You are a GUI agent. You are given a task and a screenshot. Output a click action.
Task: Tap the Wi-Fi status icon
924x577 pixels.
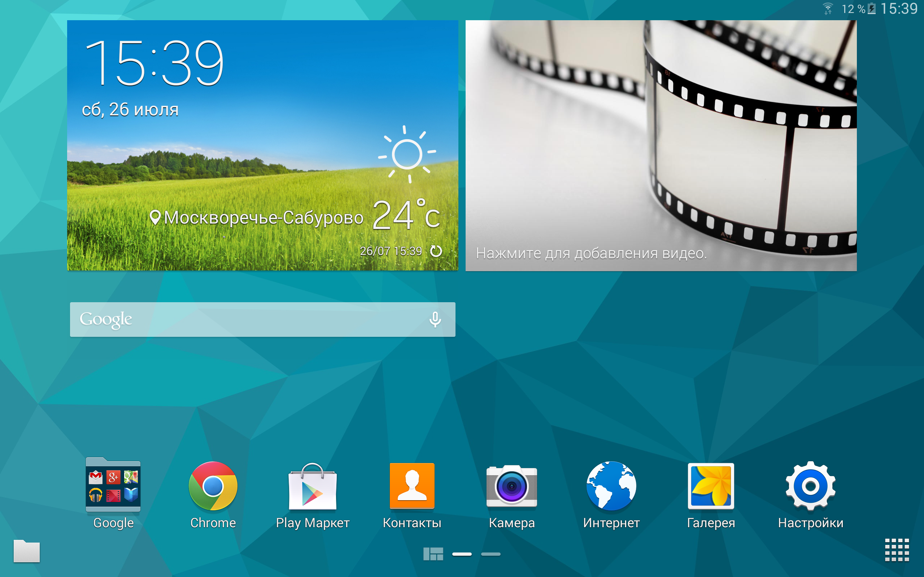[828, 9]
